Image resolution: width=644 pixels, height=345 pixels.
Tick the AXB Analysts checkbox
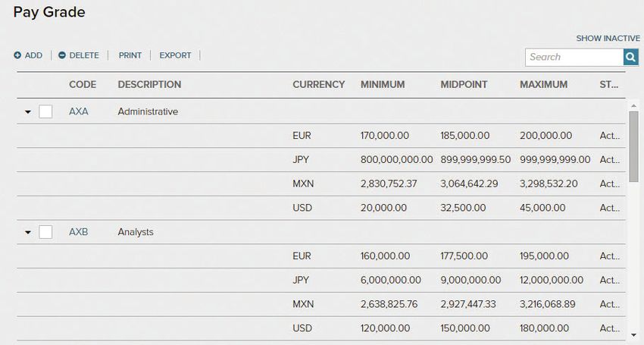tap(45, 232)
